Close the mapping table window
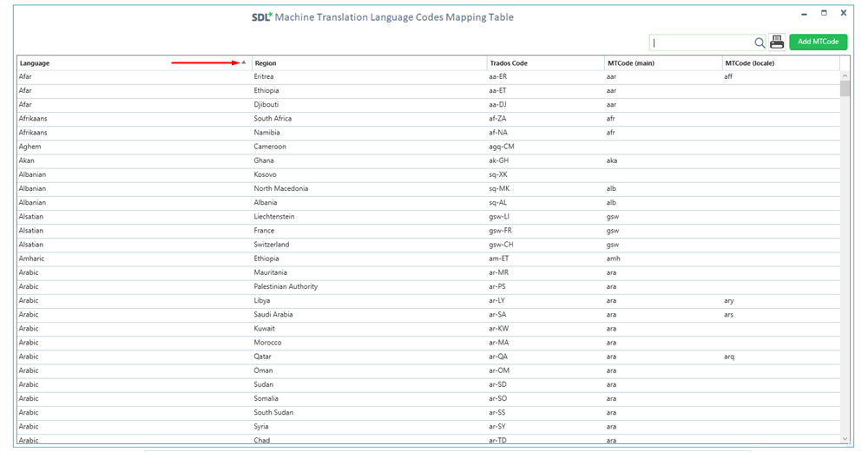The height and width of the screenshot is (452, 868). pos(844,13)
